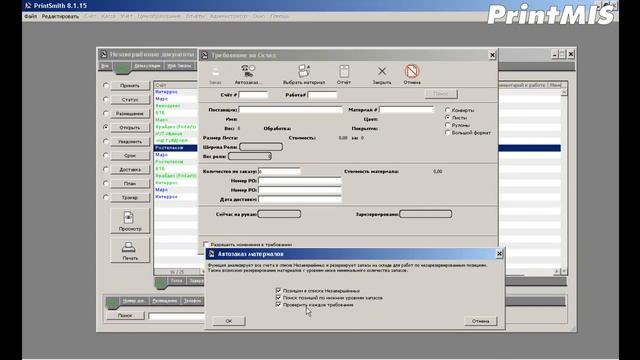Select the Рулоны radio button
This screenshot has width=640, height=360.
coord(448,125)
